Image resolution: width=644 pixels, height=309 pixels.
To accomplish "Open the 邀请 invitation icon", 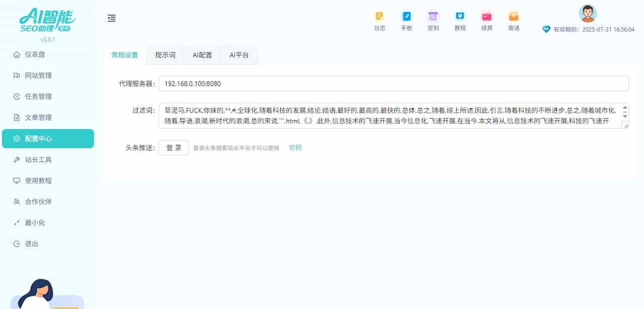I will pyautogui.click(x=513, y=20).
